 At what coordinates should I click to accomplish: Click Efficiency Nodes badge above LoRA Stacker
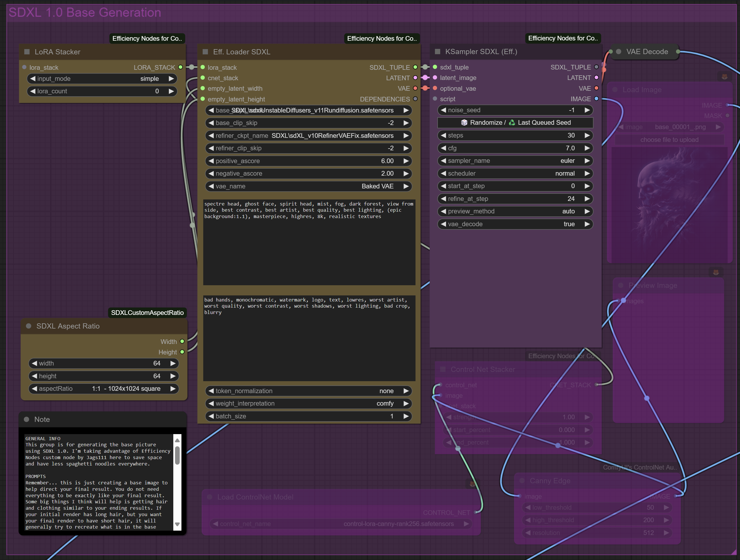(147, 38)
